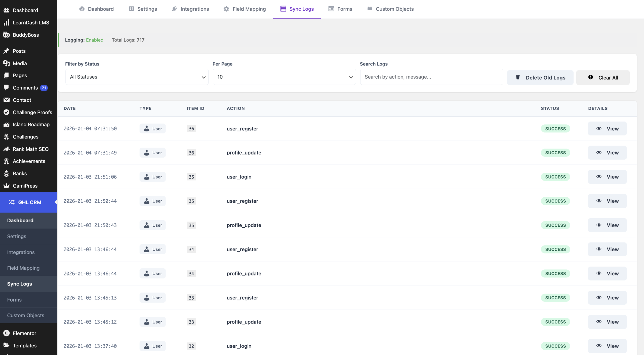The image size is (644, 355).
Task: Click the Delete Old Logs button
Action: (x=540, y=78)
